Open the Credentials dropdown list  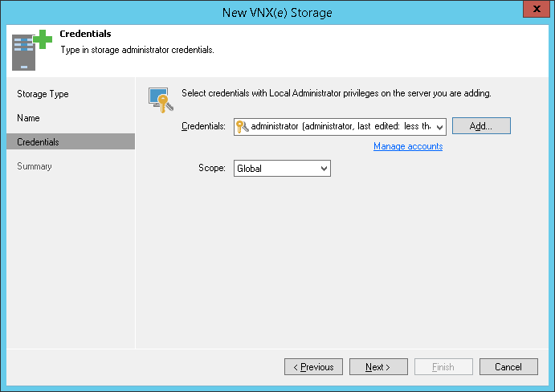pos(439,127)
